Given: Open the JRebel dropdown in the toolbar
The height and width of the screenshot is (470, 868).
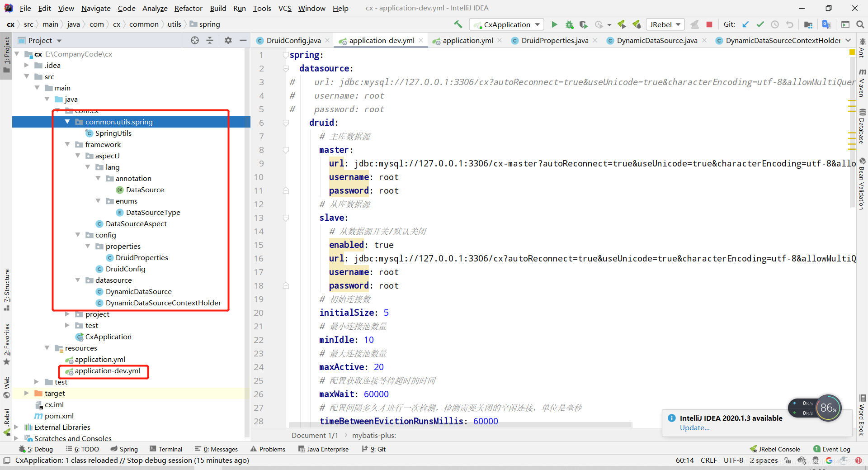Looking at the screenshot, I should 676,24.
